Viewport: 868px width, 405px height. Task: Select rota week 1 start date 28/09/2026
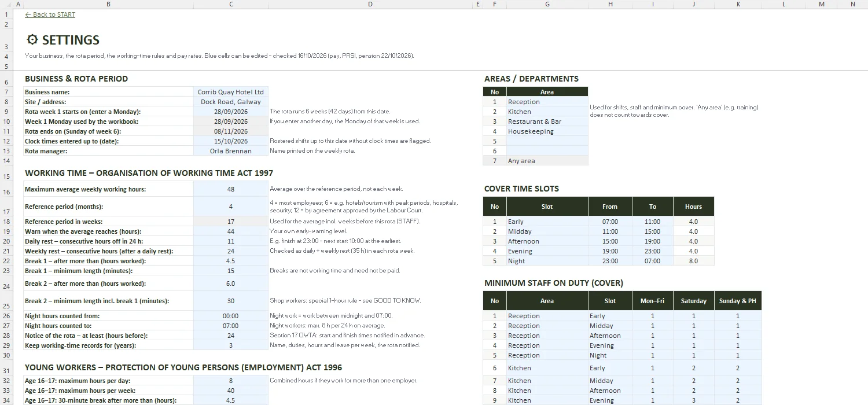231,112
